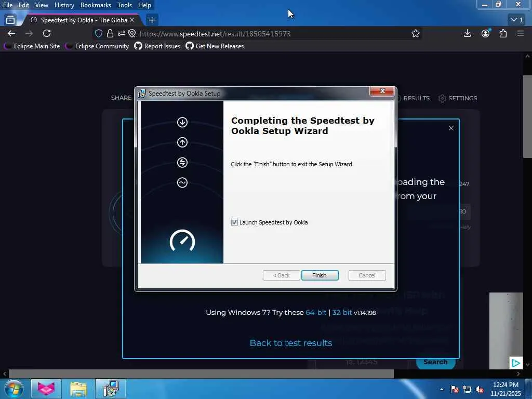Open the site permissions icon in address bar

121,33
